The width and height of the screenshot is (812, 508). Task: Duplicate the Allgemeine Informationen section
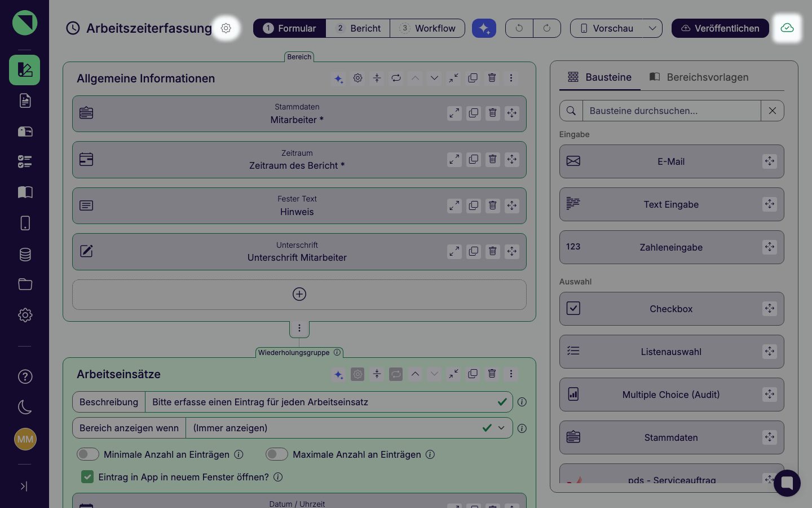point(473,78)
